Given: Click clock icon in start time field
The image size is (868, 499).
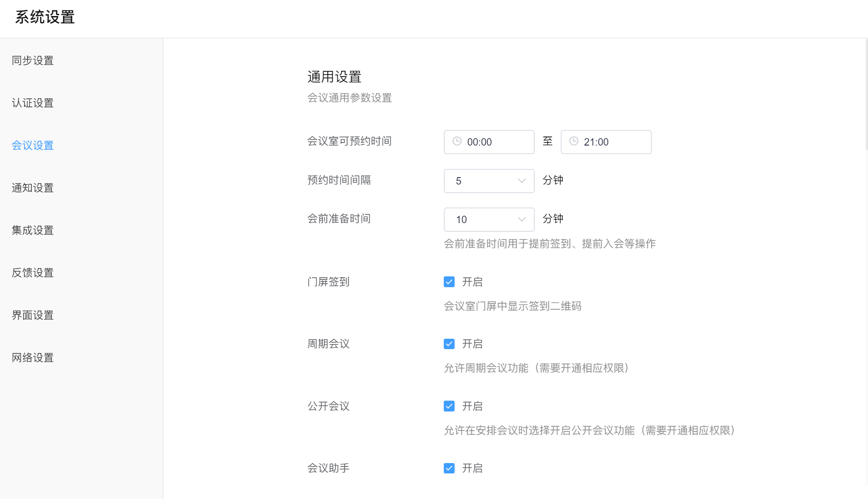Looking at the screenshot, I should coord(457,141).
